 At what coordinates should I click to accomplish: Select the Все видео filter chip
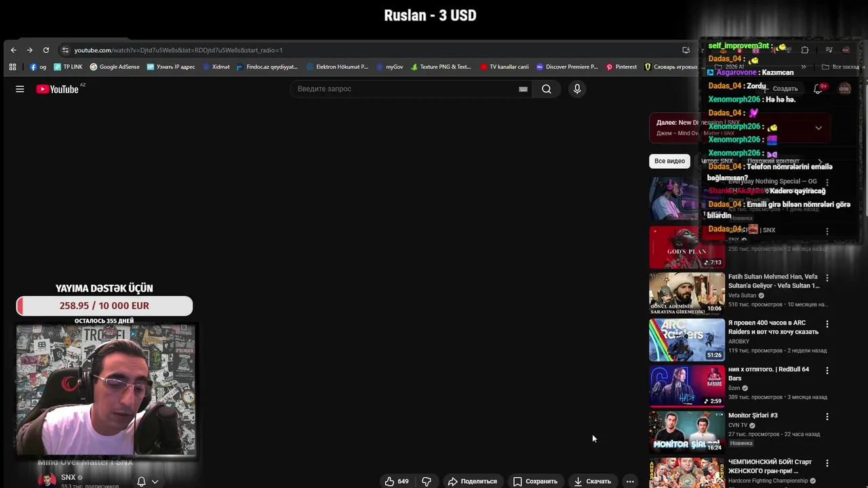(x=669, y=161)
